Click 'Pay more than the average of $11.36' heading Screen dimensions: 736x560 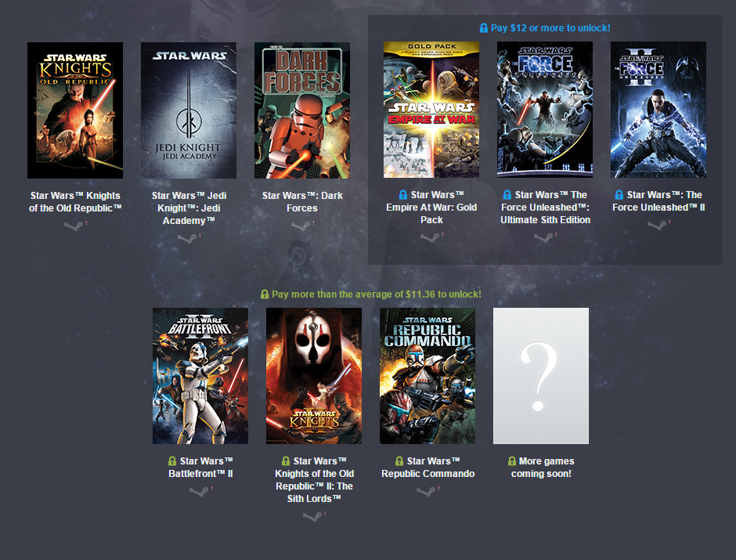[x=377, y=294]
